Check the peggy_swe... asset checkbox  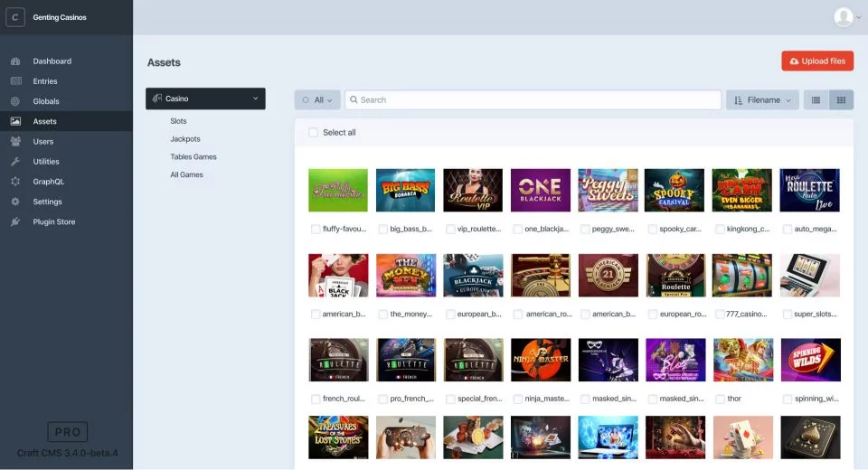pyautogui.click(x=585, y=230)
